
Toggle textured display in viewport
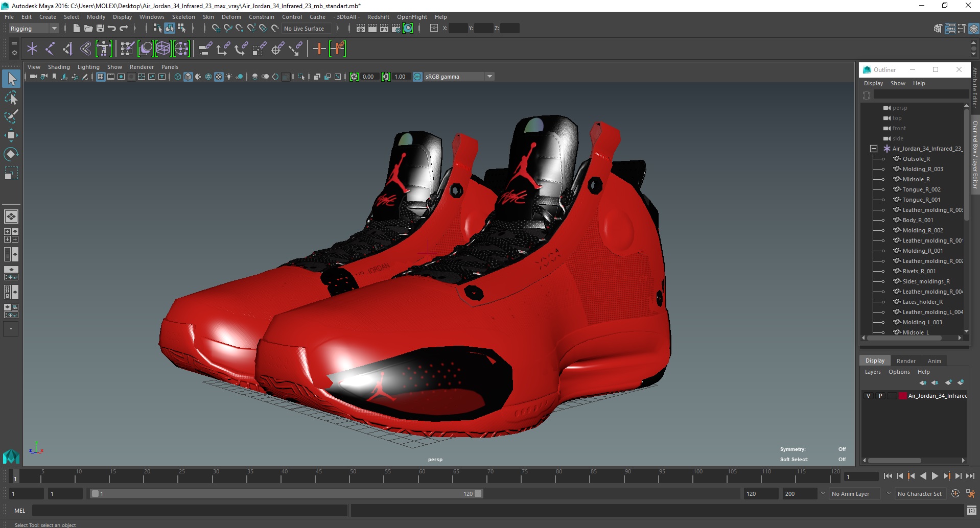point(219,77)
